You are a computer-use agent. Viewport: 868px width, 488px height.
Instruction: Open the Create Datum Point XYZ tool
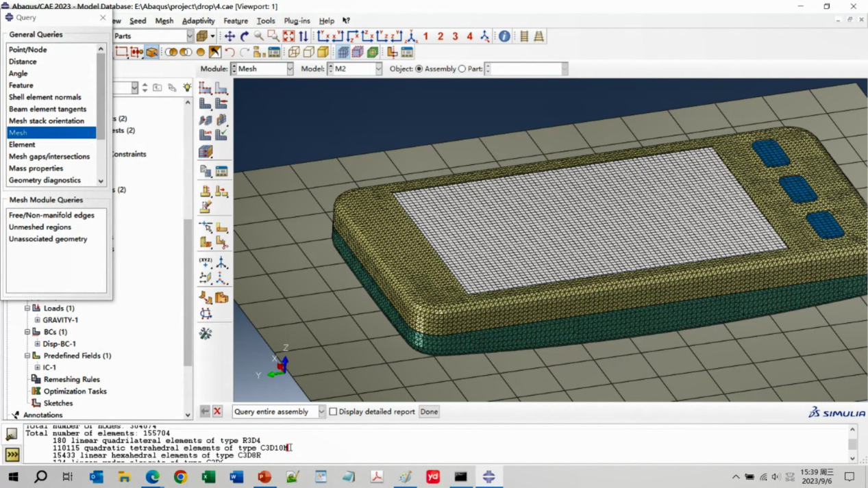point(205,263)
